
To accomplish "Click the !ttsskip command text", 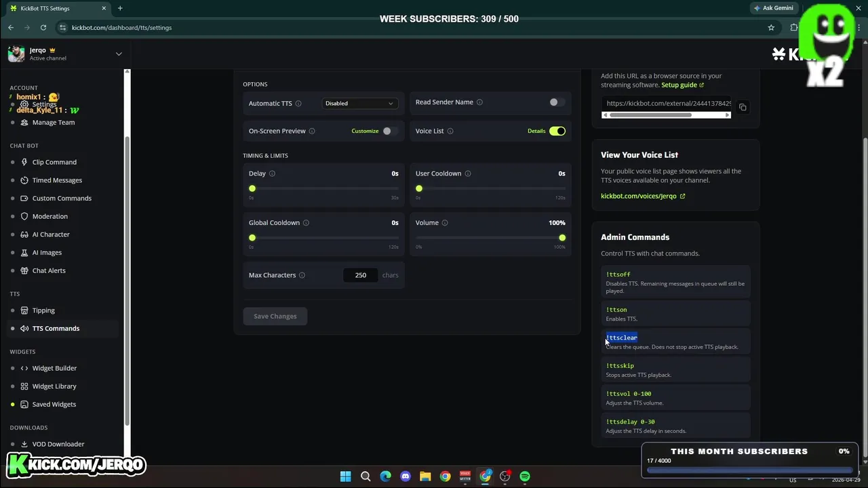I will click(x=620, y=366).
